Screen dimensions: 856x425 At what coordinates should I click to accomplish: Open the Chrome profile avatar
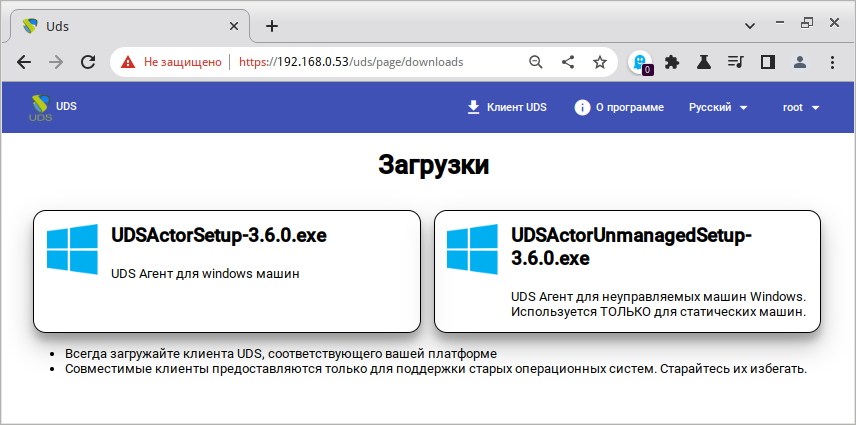point(800,62)
